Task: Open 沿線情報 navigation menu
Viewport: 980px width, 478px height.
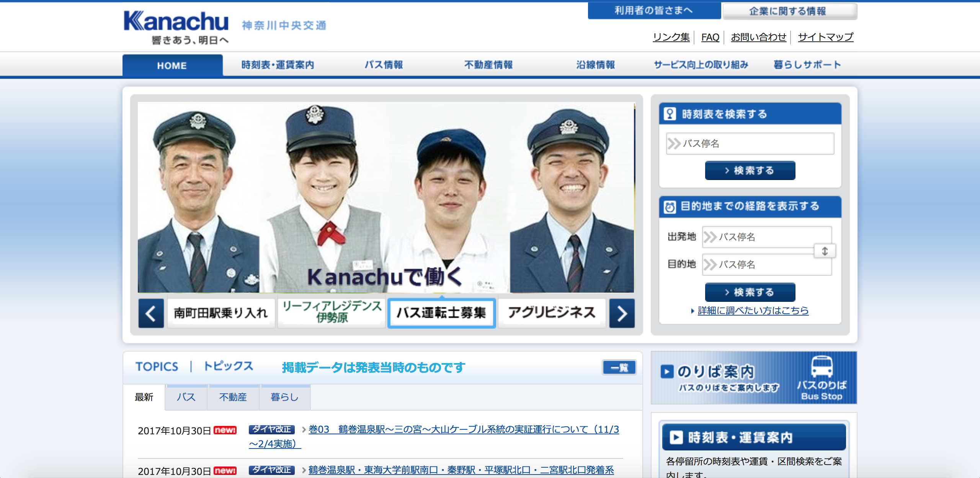Action: coord(596,65)
